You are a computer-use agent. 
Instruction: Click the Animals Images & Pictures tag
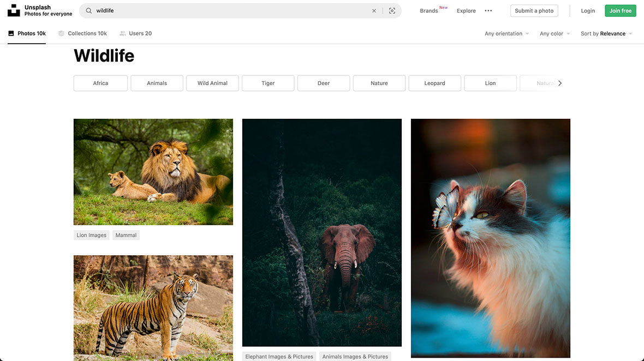pos(355,357)
